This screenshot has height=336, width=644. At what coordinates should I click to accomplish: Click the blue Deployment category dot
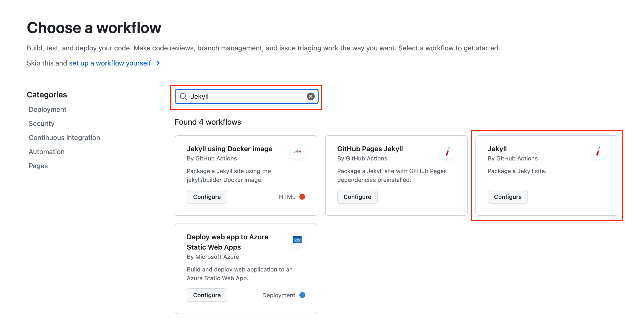tap(302, 295)
